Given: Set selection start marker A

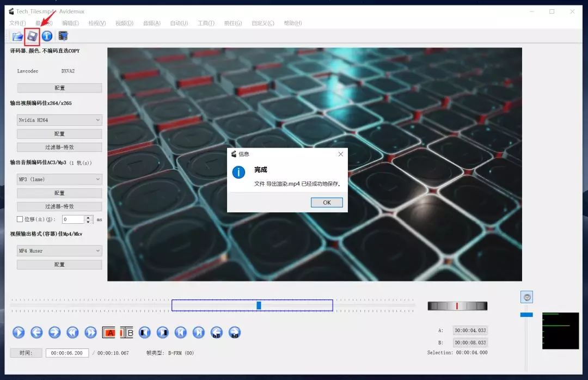Looking at the screenshot, I should pyautogui.click(x=109, y=332).
